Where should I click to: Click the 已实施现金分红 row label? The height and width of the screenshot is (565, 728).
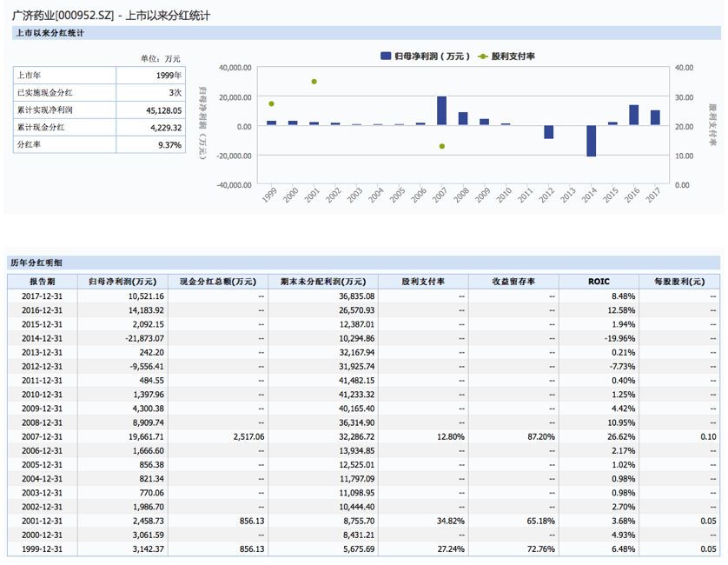click(x=44, y=92)
